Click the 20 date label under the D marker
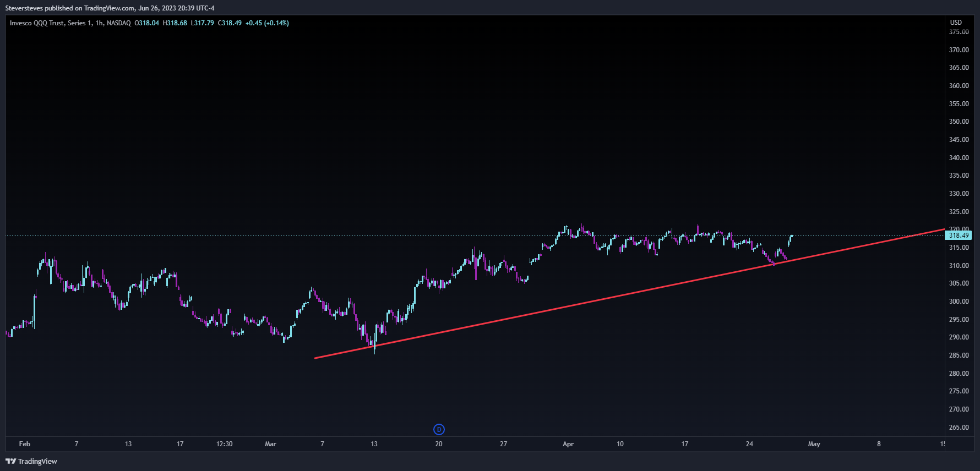 coord(439,444)
